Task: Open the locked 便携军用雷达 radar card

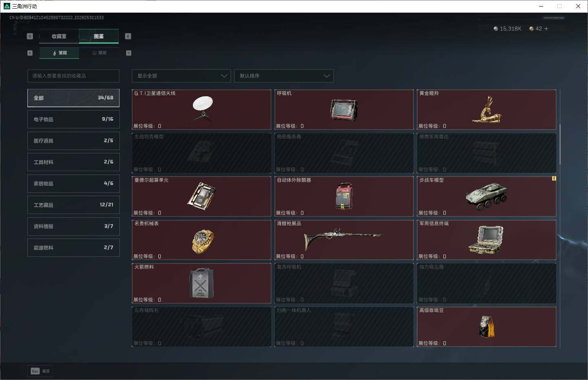Action: pyautogui.click(x=487, y=153)
